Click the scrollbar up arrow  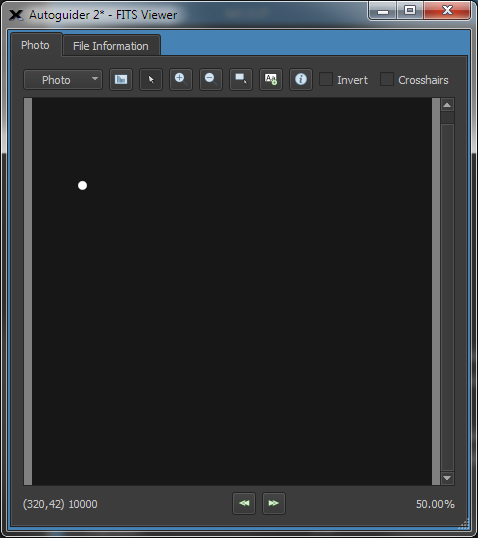pyautogui.click(x=447, y=105)
